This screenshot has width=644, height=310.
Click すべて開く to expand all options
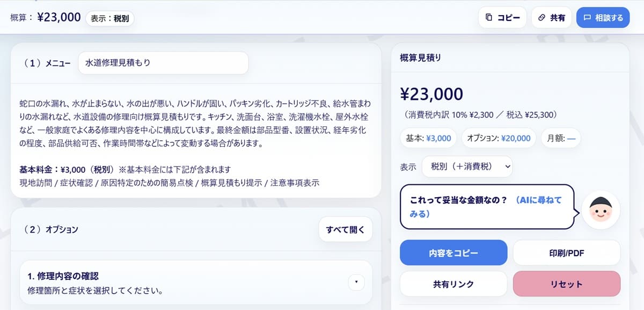tap(345, 229)
